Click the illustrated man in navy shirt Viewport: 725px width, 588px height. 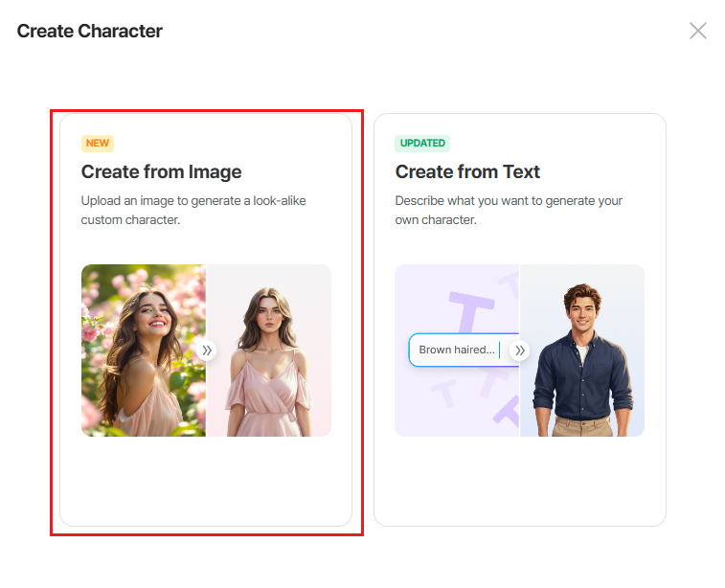pyautogui.click(x=582, y=360)
